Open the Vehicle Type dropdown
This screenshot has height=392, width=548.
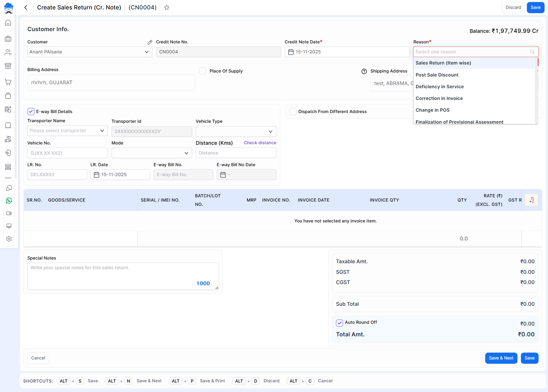236,131
